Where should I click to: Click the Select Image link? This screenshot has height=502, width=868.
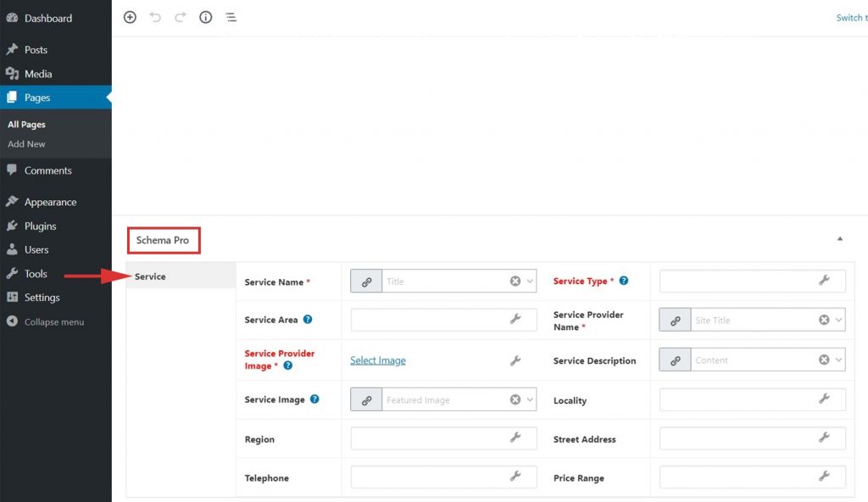pos(378,360)
